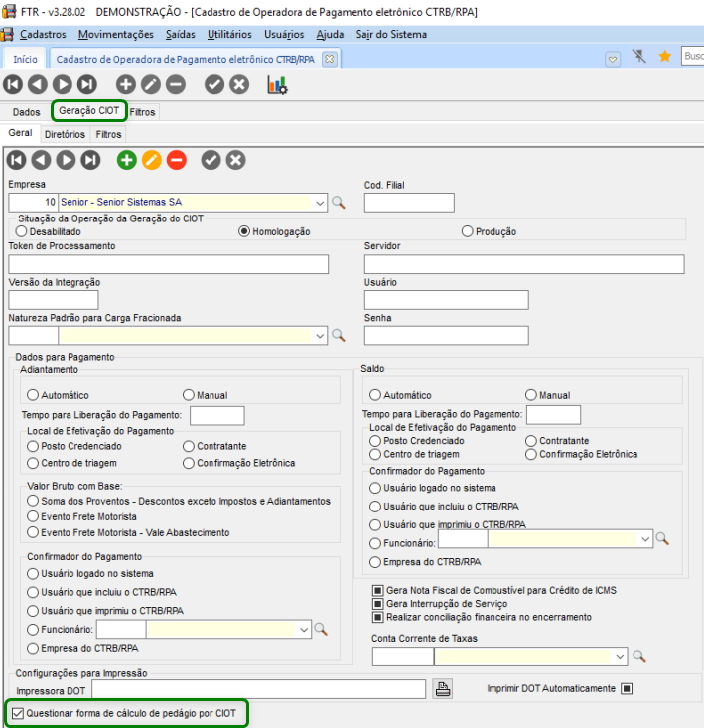Toggle Gera Interrupção de Serviço checkbox
The width and height of the screenshot is (704, 728).
(x=378, y=604)
